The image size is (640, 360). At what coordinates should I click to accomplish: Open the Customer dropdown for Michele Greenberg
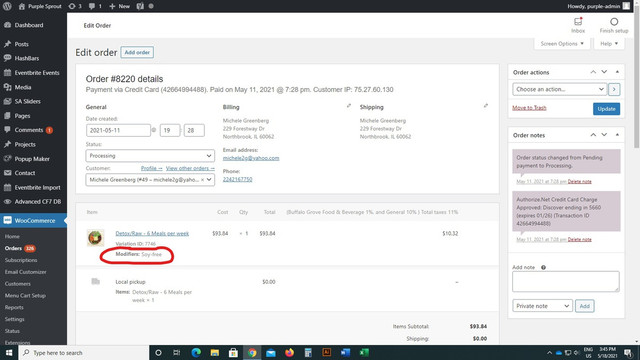coord(150,180)
